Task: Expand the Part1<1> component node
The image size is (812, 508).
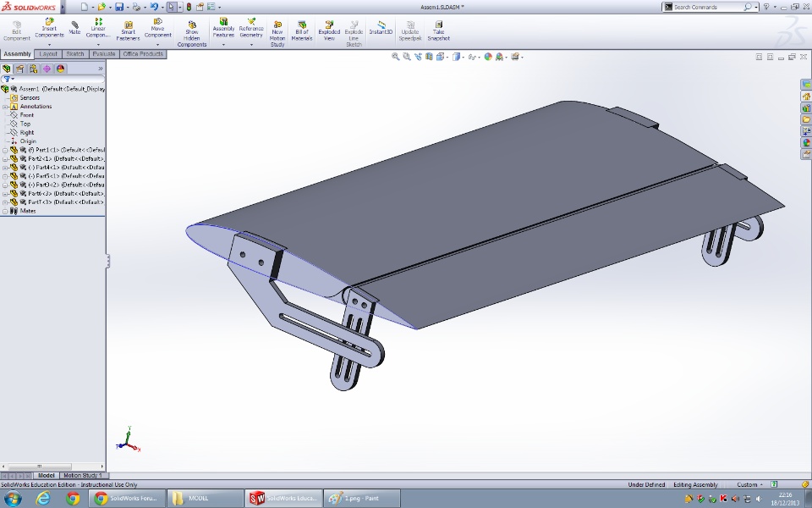Action: coord(5,151)
